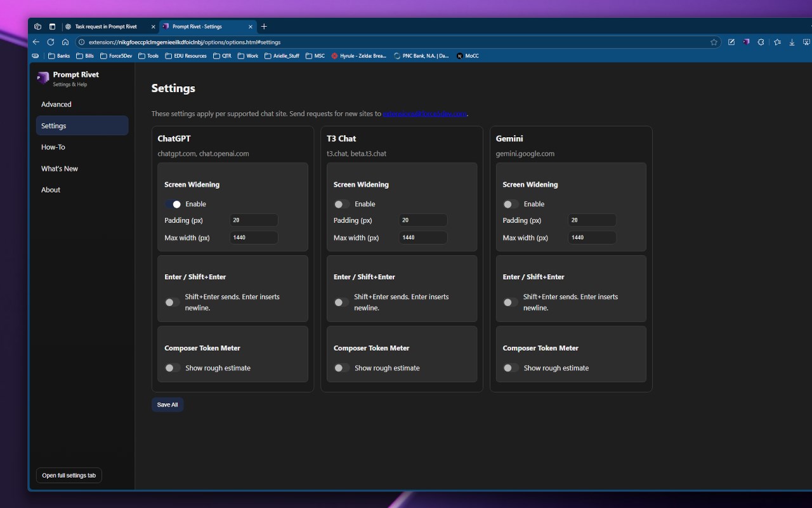Enable T3 Chat Screen Widening toggle

pos(342,204)
